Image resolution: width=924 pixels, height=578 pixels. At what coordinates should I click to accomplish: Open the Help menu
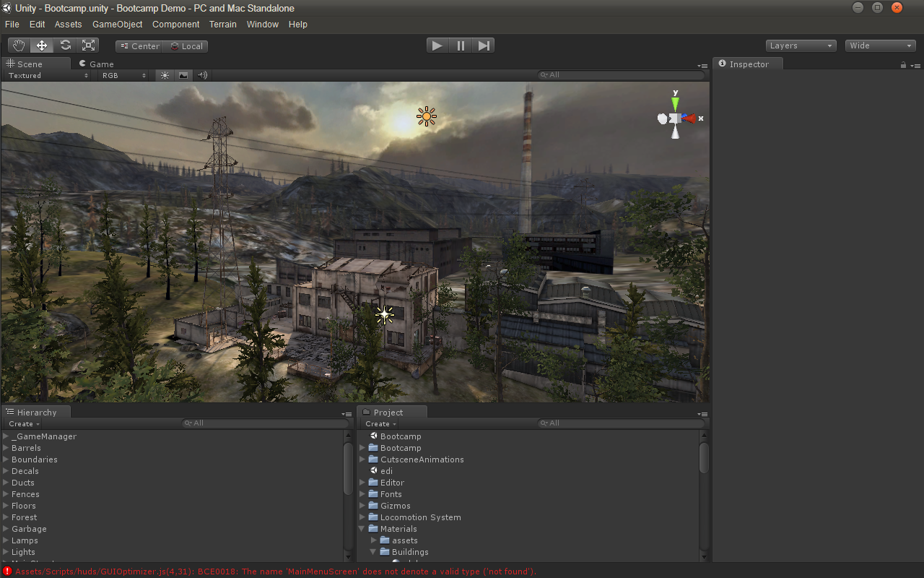[298, 25]
